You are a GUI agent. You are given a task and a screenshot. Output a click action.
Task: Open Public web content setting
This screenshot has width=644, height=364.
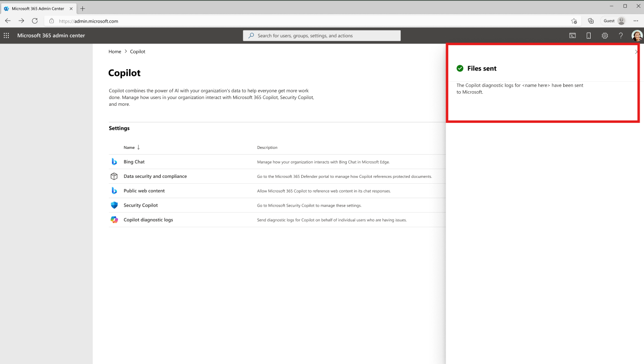144,191
